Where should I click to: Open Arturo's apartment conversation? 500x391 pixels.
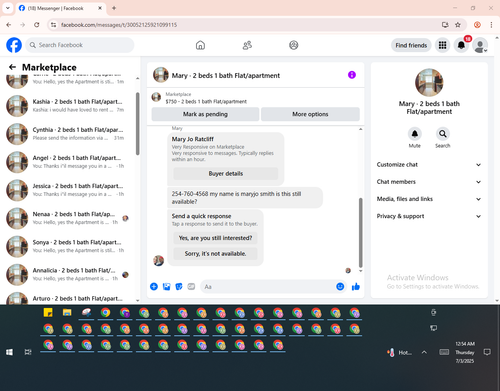pyautogui.click(x=68, y=298)
